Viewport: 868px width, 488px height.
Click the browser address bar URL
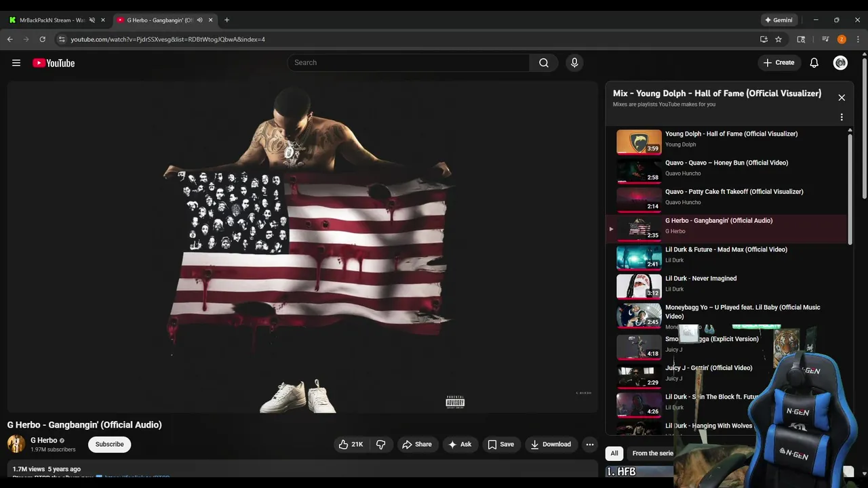[x=167, y=39]
